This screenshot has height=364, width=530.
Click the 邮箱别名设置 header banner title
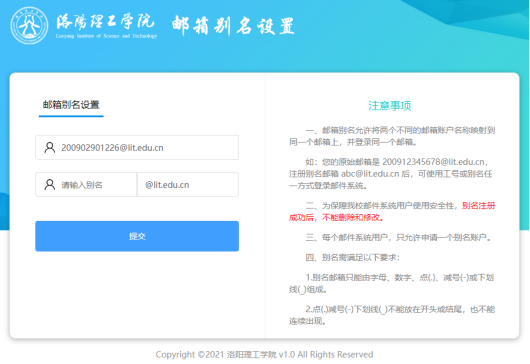233,26
